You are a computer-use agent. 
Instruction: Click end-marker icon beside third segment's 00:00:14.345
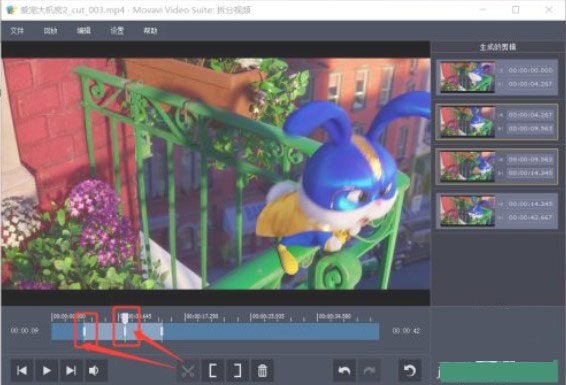(501, 174)
